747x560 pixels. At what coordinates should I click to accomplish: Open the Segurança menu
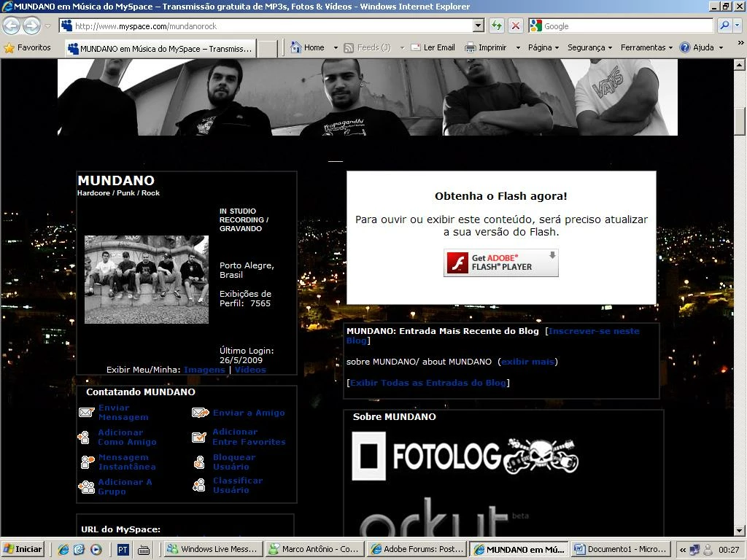(x=589, y=47)
